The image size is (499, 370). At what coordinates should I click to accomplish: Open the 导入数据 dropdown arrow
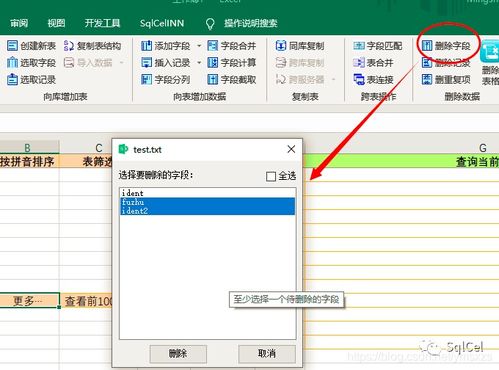coord(122,63)
